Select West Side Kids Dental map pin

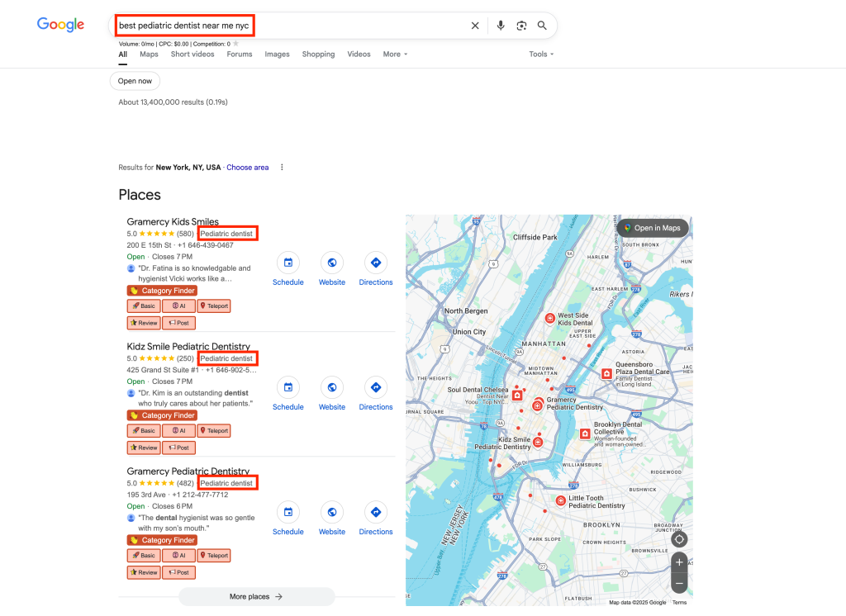point(549,318)
